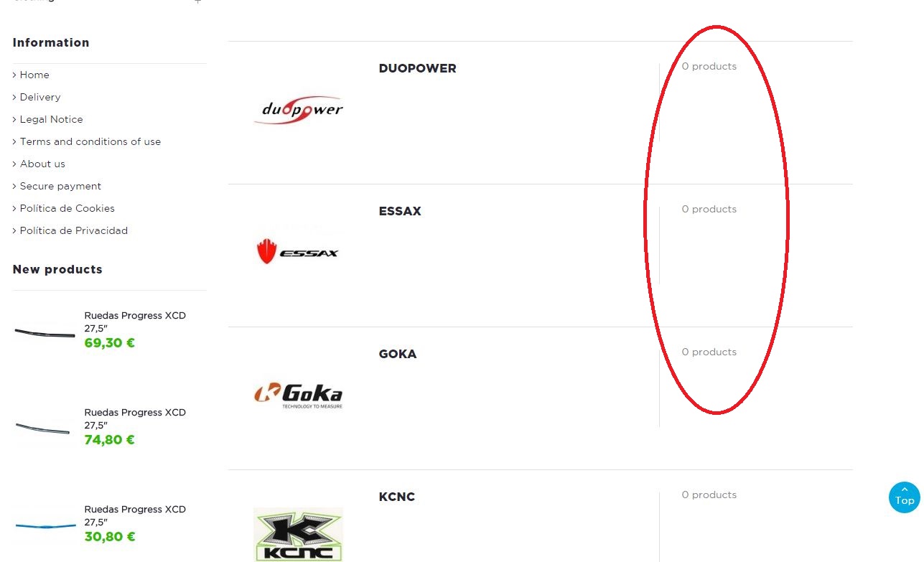
Task: Expand the category plus icon in sidebar
Action: [198, 2]
